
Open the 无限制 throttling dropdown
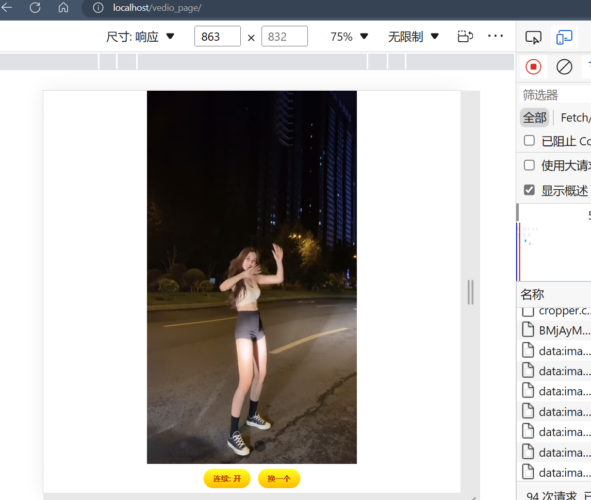point(413,37)
